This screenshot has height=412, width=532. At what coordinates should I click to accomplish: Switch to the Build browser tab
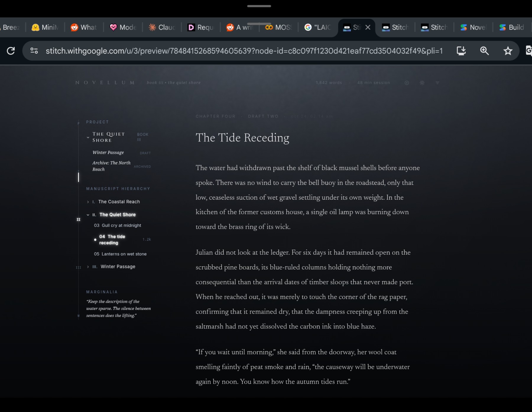tap(512, 27)
